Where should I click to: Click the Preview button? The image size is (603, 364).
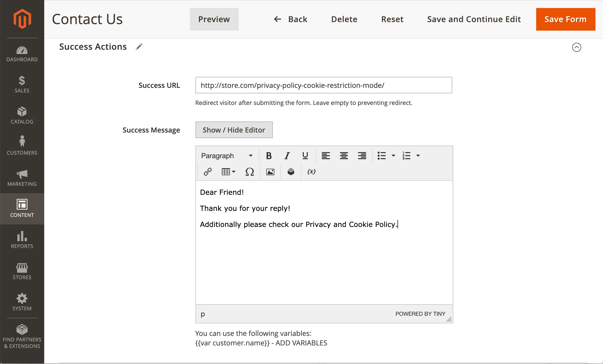point(214,19)
